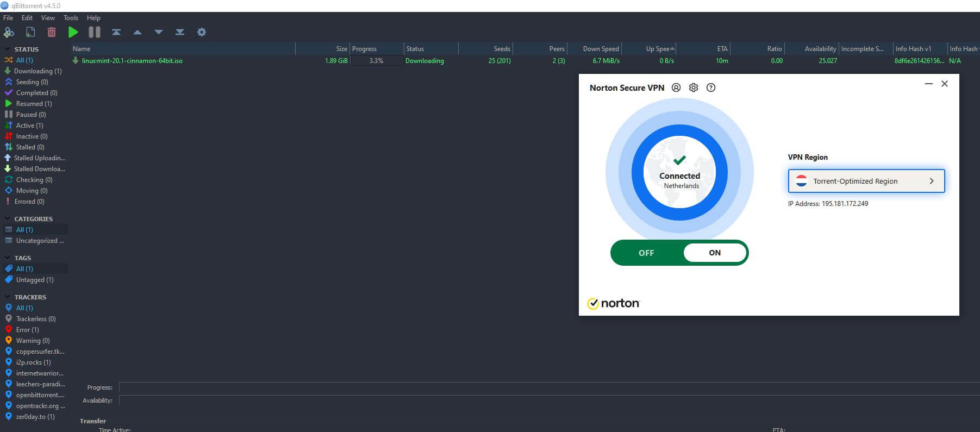980x432 pixels.
Task: Sort by the Ratio column header
Action: [757, 49]
